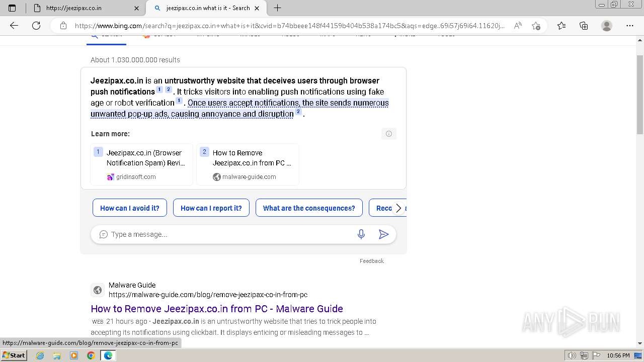Open network icon in system tray
The width and height of the screenshot is (644, 362).
(x=584, y=355)
